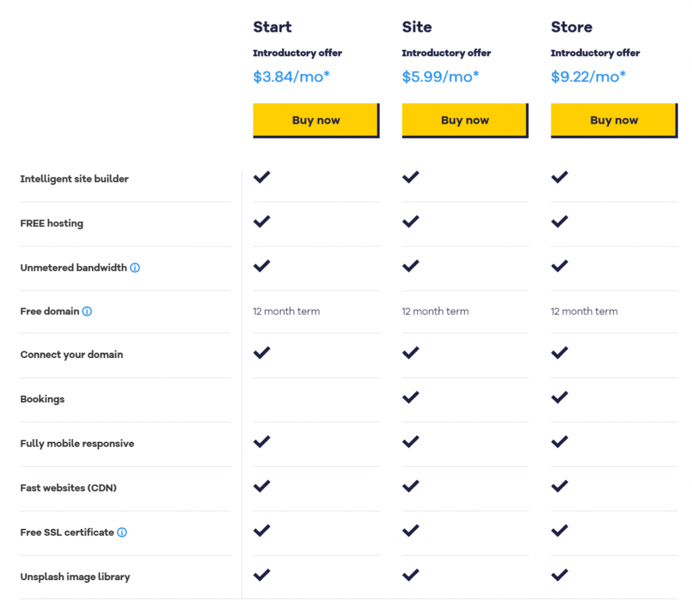Buy the Site plan now

(465, 120)
